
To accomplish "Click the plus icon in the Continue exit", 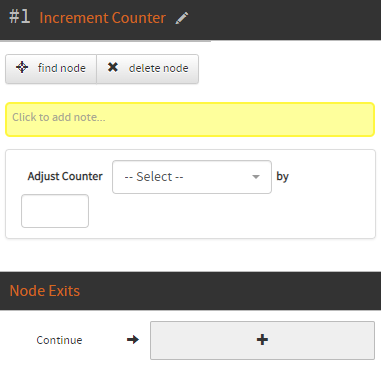I will pos(262,340).
